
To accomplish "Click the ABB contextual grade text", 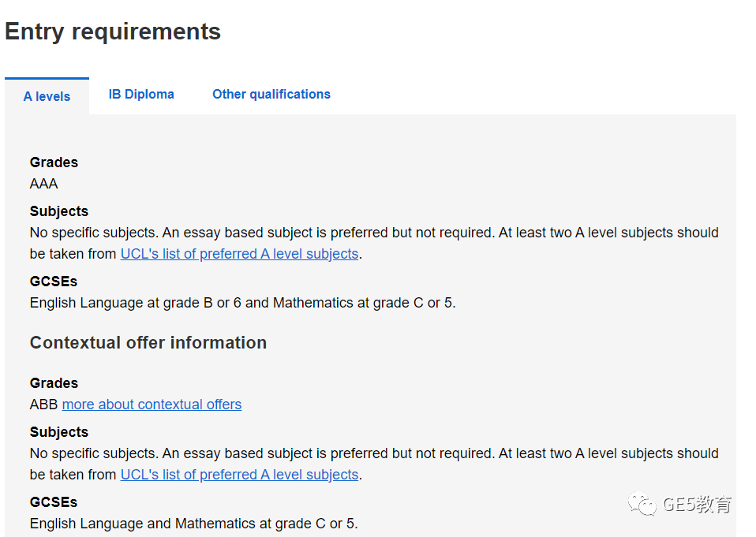I will 44,405.
